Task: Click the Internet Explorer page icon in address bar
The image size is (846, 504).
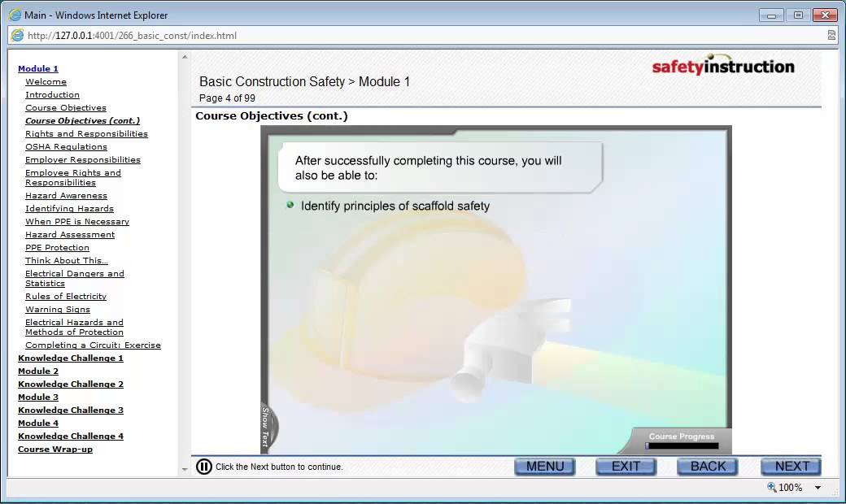Action: (x=17, y=36)
